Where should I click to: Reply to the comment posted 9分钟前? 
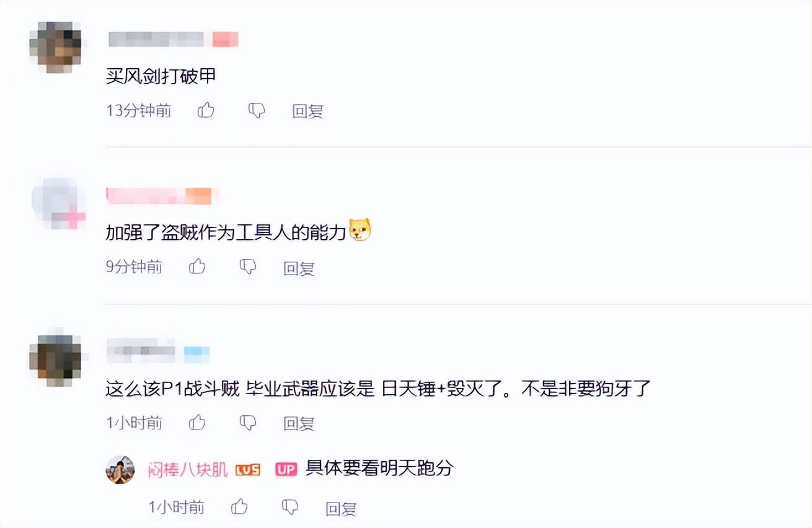(299, 268)
